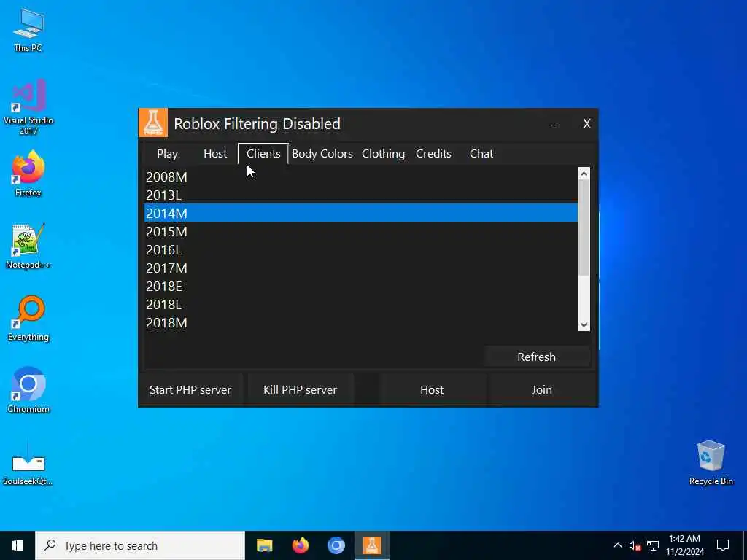Select the Everything search desktop shortcut

(28, 319)
